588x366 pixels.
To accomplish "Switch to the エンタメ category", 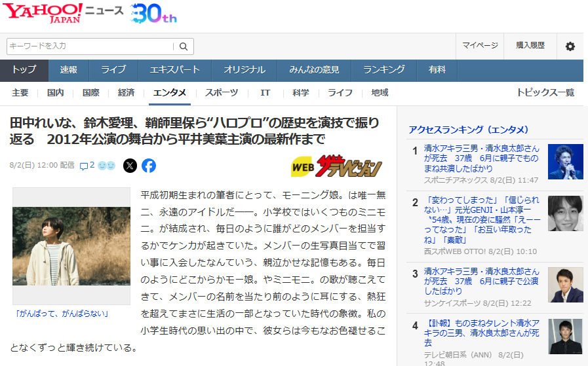I will pos(170,93).
